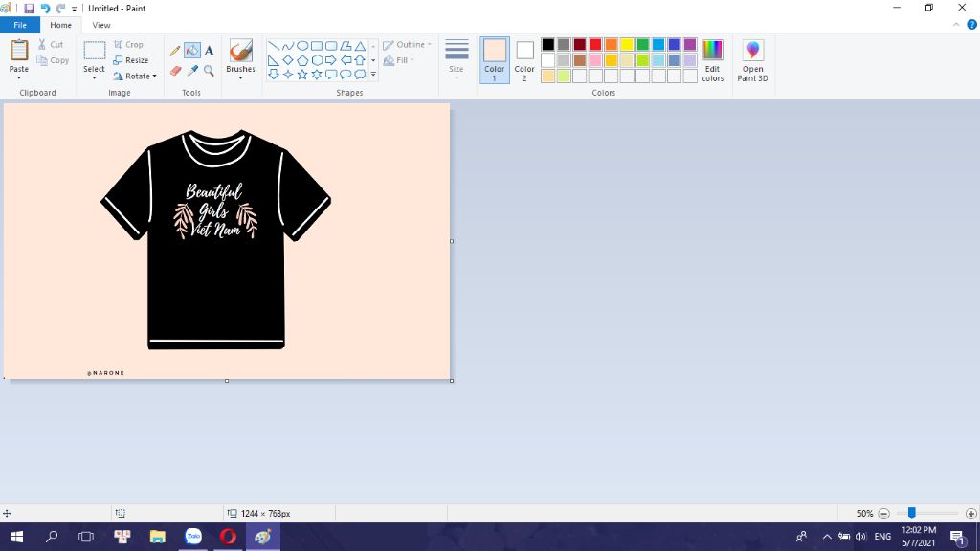The height and width of the screenshot is (551, 980).
Task: Click the Copy button
Action: 53,60
